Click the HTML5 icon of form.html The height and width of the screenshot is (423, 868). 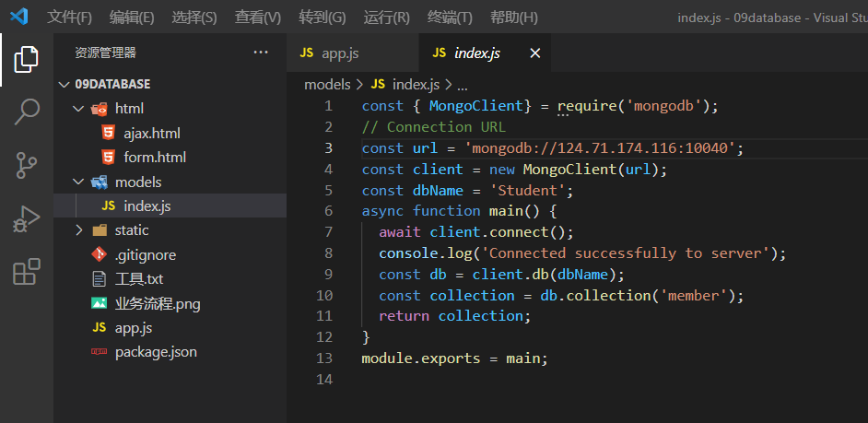click(x=108, y=158)
